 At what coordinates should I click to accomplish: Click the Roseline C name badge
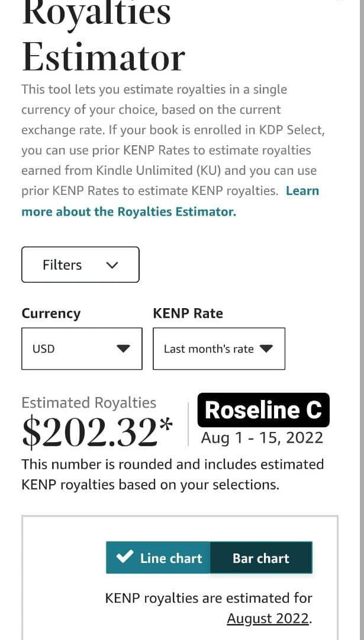[263, 410]
